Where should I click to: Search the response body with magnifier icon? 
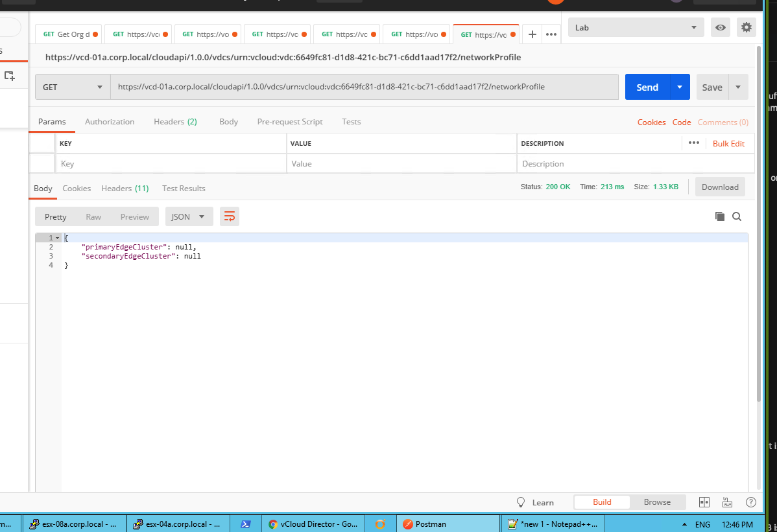tap(737, 217)
